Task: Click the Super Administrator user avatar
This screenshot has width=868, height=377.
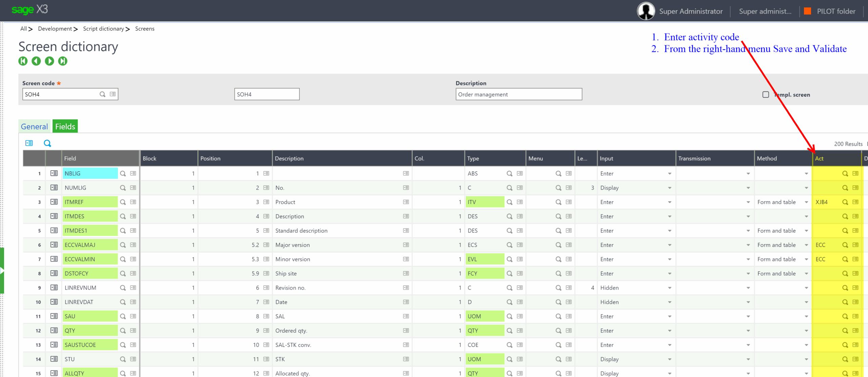Action: pyautogui.click(x=646, y=11)
